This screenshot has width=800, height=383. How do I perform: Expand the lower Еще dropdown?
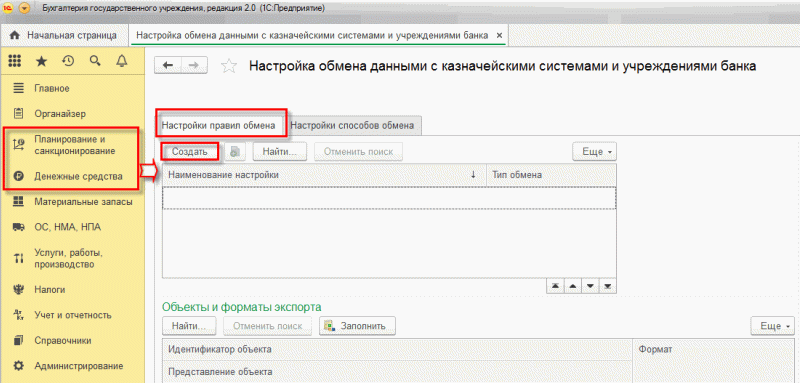pyautogui.click(x=772, y=325)
